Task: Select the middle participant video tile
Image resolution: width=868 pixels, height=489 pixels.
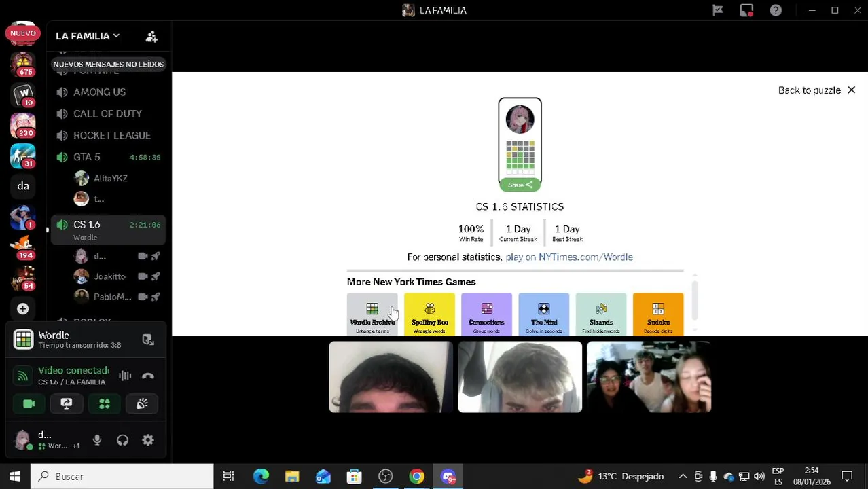Action: pos(520,377)
